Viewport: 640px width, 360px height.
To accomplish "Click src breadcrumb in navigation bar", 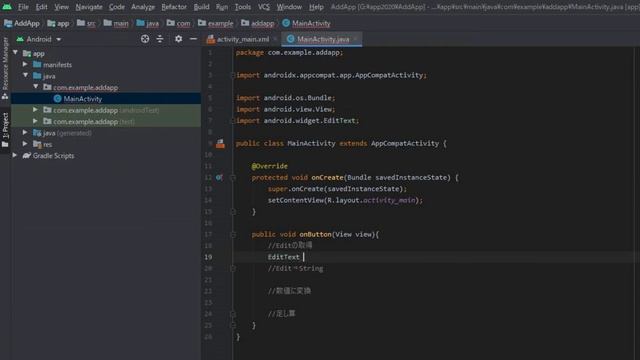I will (x=86, y=23).
